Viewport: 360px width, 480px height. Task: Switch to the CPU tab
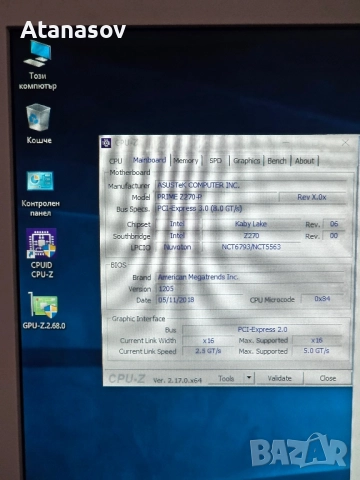[x=116, y=161]
